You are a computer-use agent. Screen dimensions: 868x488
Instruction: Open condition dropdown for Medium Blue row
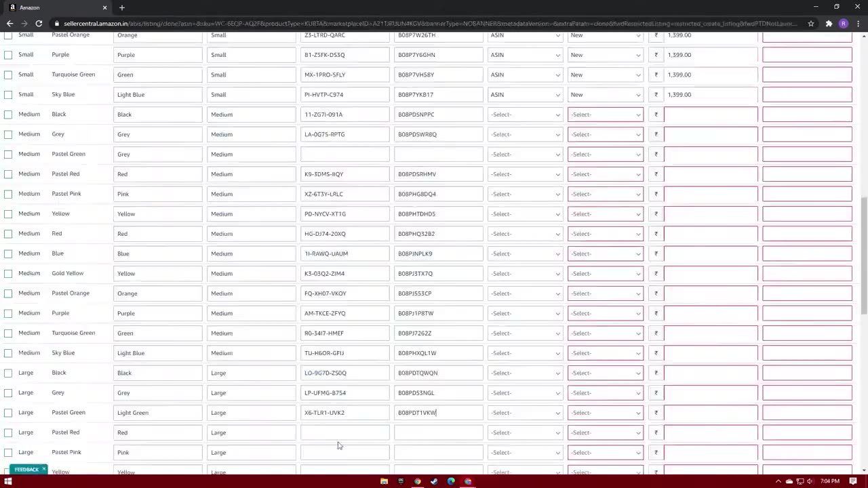coord(606,253)
